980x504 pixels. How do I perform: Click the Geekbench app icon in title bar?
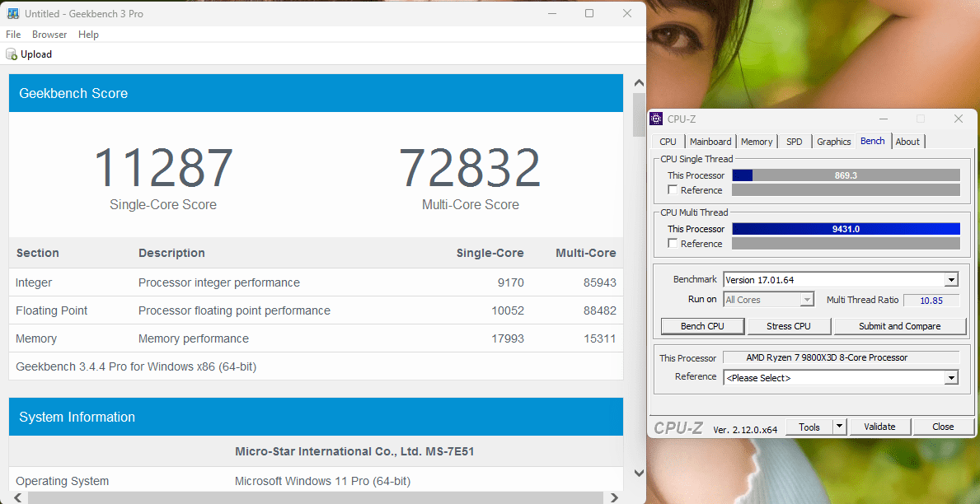pyautogui.click(x=12, y=13)
